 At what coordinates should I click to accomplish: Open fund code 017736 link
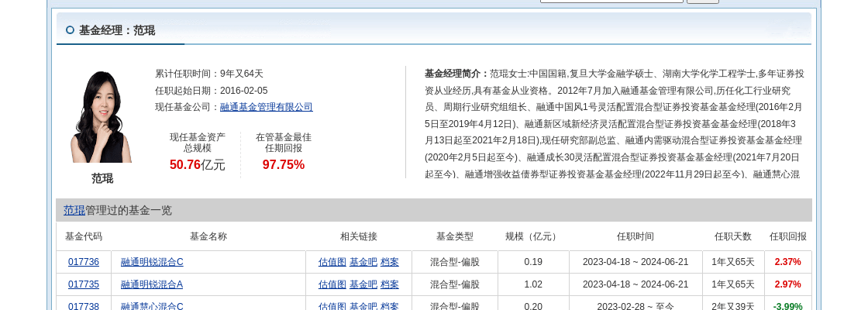[x=84, y=262]
